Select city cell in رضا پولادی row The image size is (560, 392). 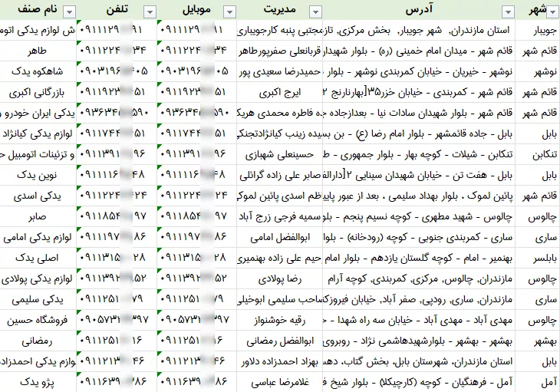point(538,278)
